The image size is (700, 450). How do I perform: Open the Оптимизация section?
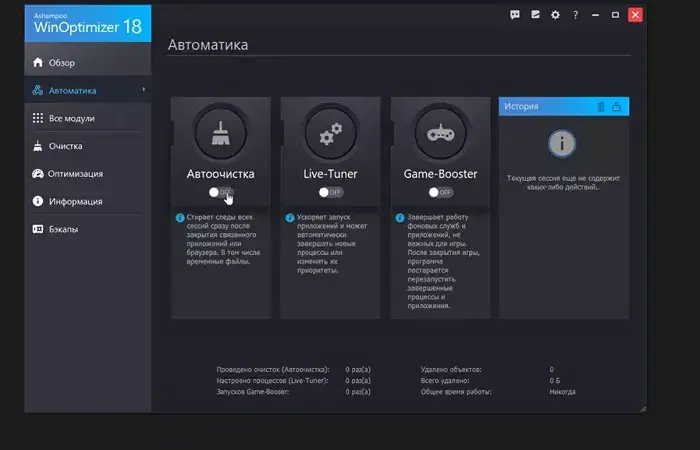click(x=75, y=174)
